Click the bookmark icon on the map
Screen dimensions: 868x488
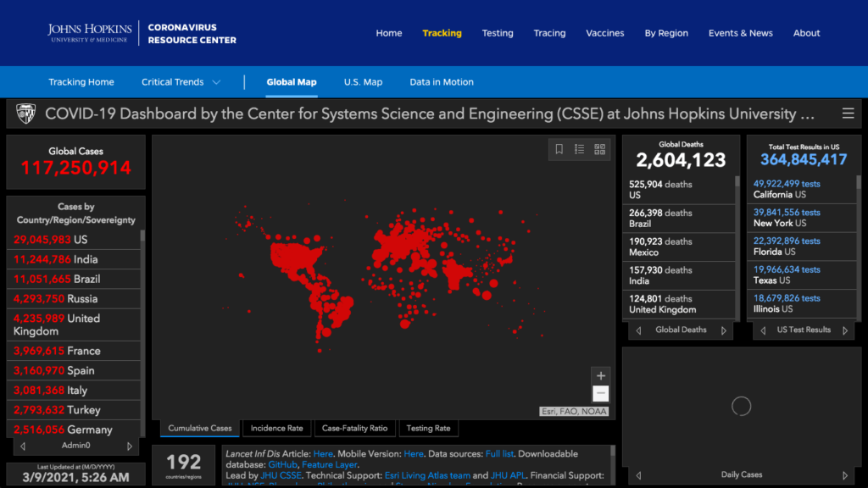coord(559,149)
